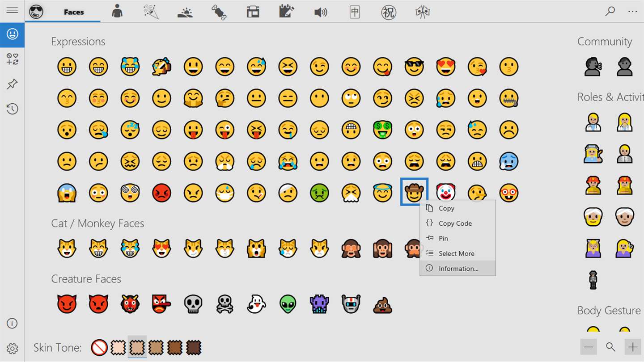The height and width of the screenshot is (362, 644).
Task: Pick the purple alien monster emoji
Action: 319,304
